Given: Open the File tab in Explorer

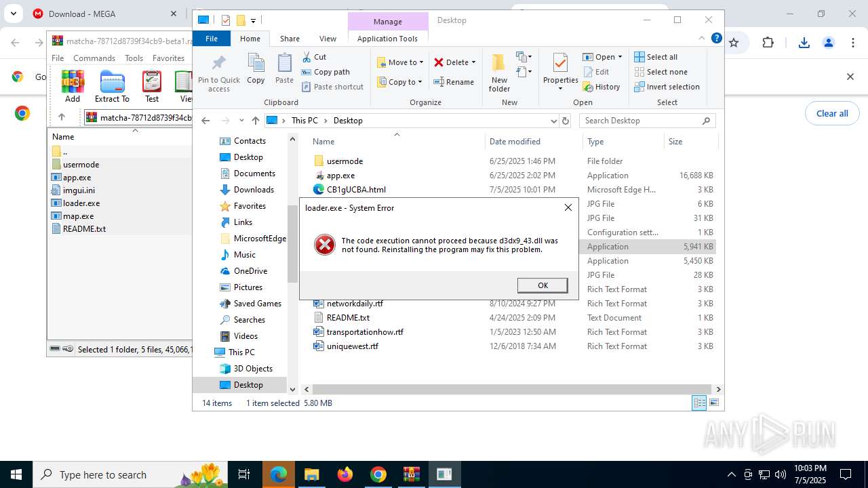Looking at the screenshot, I should coord(212,39).
